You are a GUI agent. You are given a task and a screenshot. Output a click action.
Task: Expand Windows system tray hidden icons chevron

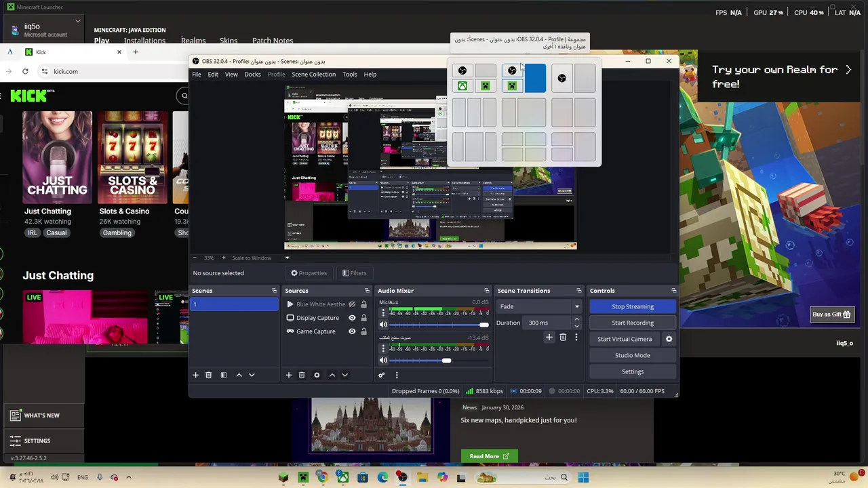pyautogui.click(x=128, y=477)
